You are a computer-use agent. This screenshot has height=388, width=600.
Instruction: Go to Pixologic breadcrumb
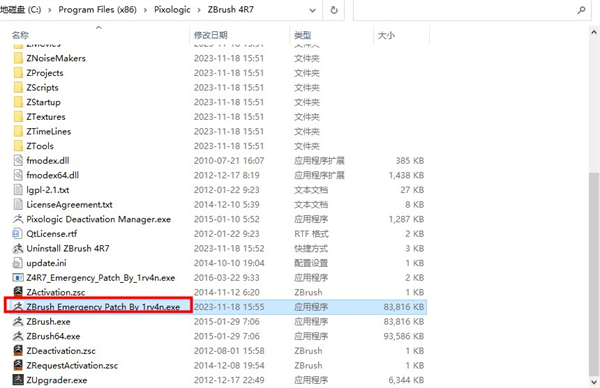(172, 10)
